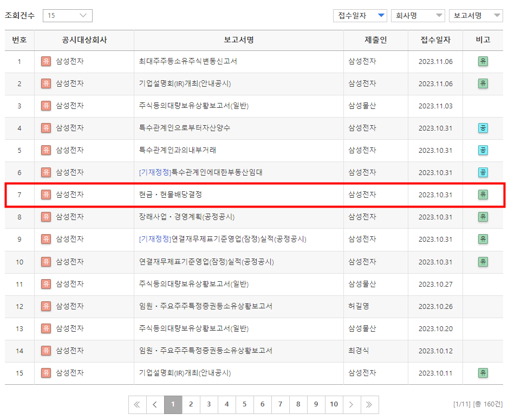This screenshot has height=420, width=508.
Task: Open 주식등의대량보유상황보고서 in row 13
Action: pos(194,328)
